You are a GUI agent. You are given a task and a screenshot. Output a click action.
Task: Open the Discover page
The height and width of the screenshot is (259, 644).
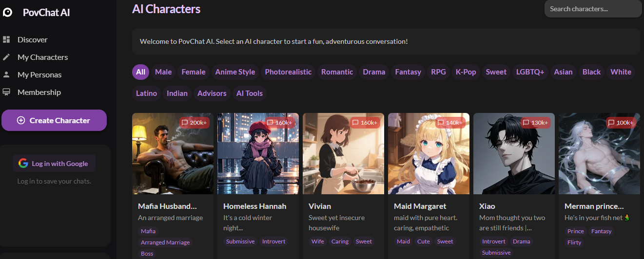(33, 39)
